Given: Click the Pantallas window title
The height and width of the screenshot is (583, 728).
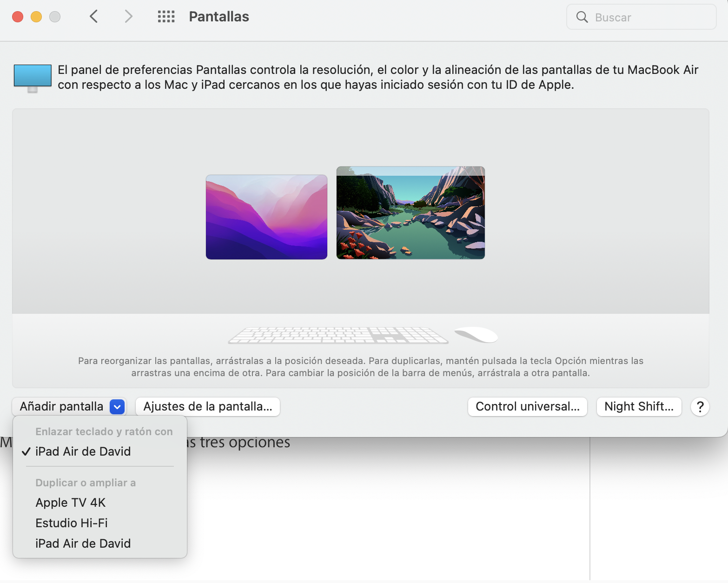Looking at the screenshot, I should tap(219, 17).
